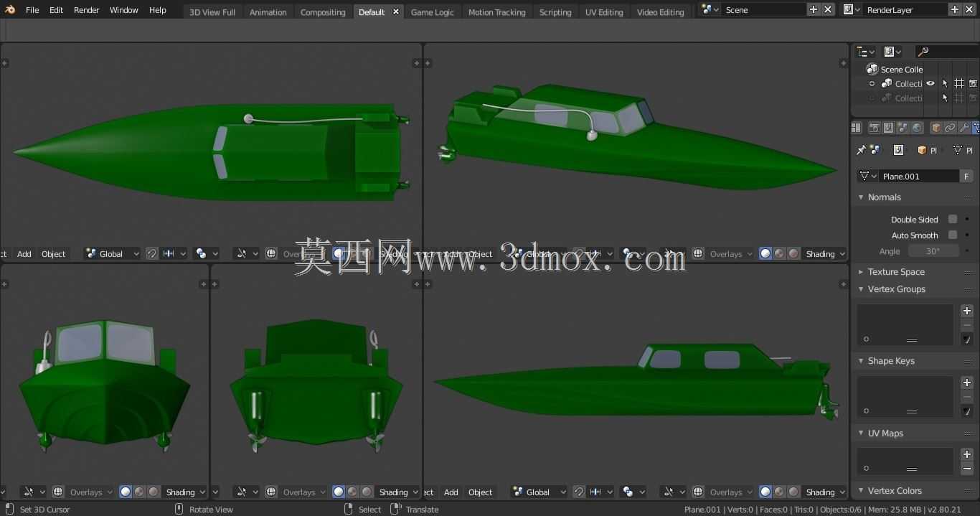Open Shading dropdown in perspective viewport
The height and width of the screenshot is (516, 980).
click(825, 254)
